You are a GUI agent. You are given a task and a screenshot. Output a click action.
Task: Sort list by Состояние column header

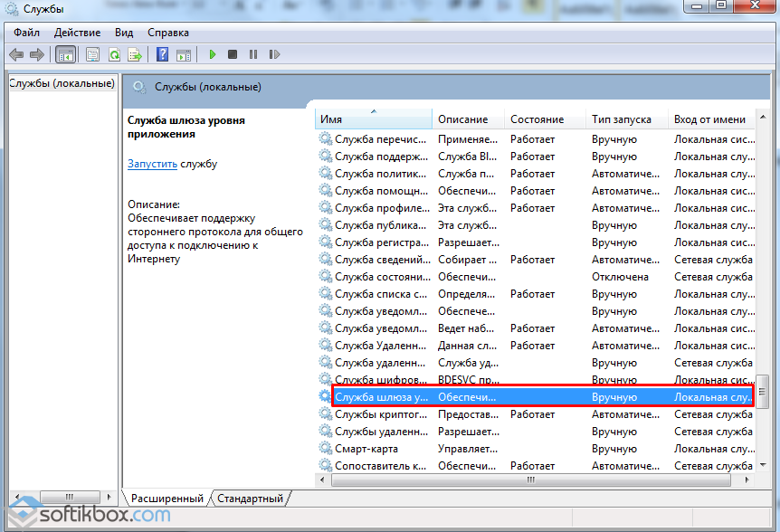click(537, 119)
